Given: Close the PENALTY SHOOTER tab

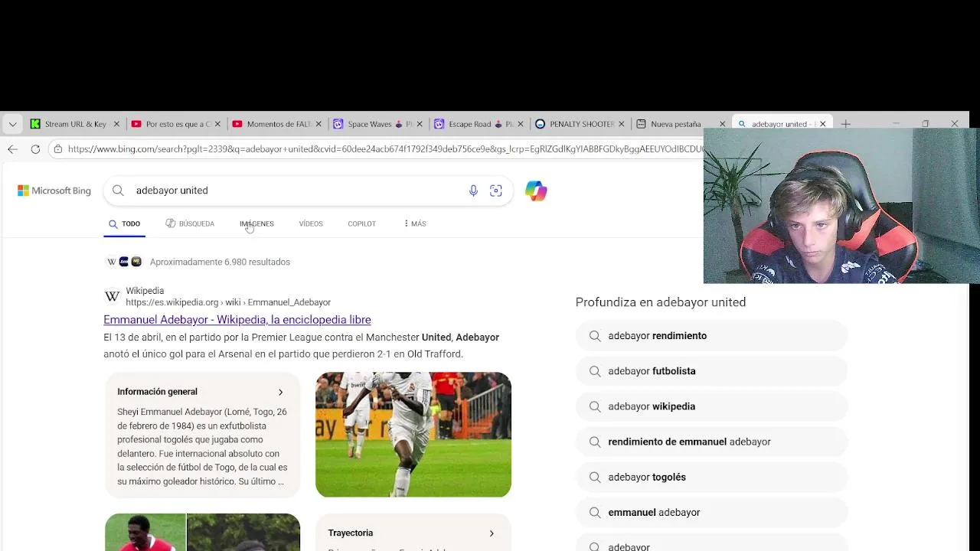Looking at the screenshot, I should pos(622,124).
